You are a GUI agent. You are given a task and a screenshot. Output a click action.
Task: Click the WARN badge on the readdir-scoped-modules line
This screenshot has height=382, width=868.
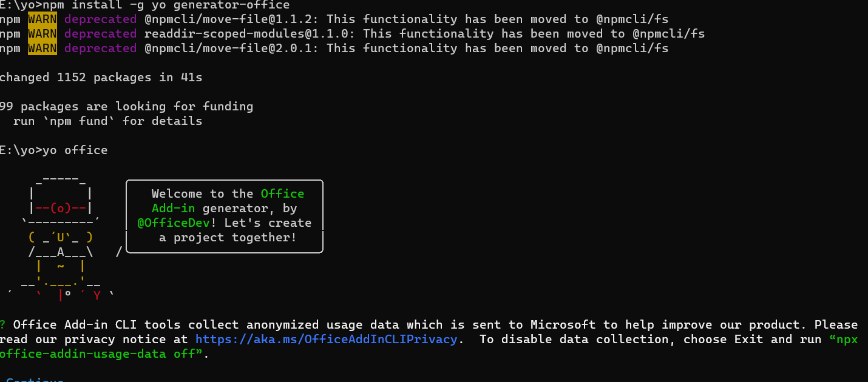(x=42, y=34)
